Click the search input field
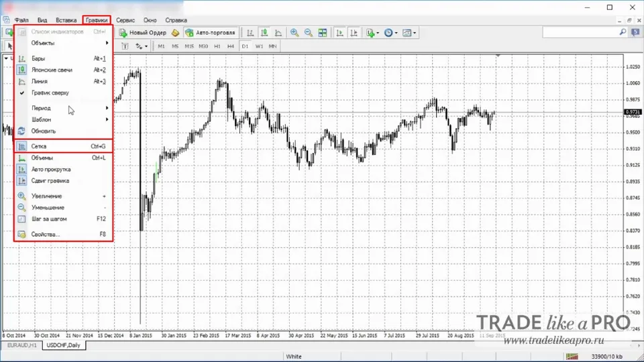Screen dimensions: 644x362 tap(580, 32)
